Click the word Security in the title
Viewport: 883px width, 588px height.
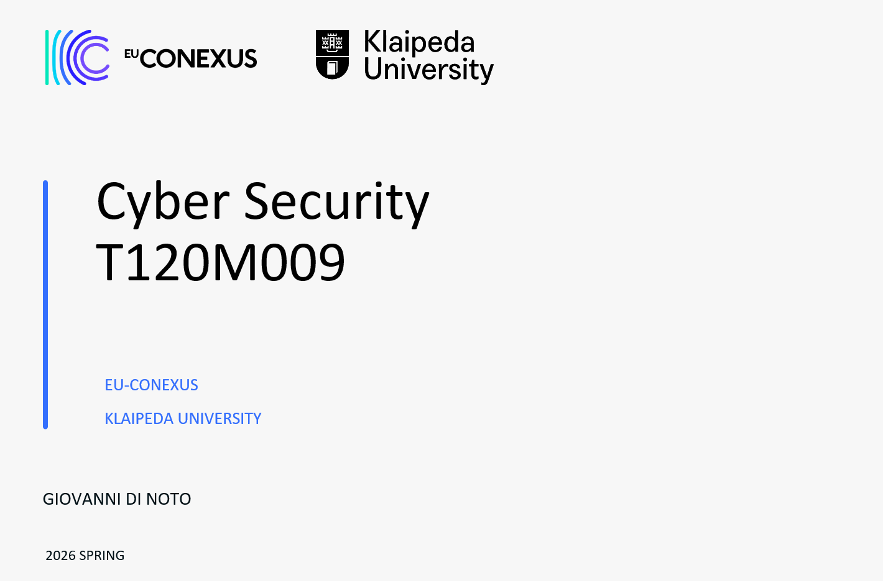(336, 202)
